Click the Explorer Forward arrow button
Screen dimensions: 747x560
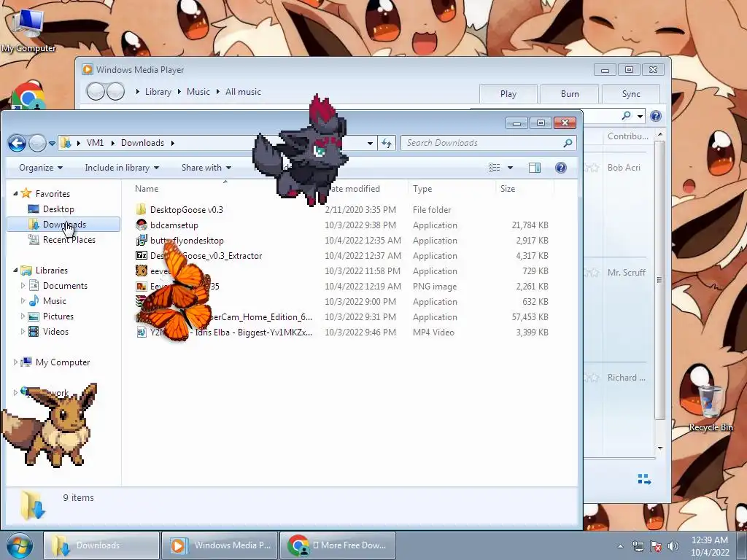37,143
